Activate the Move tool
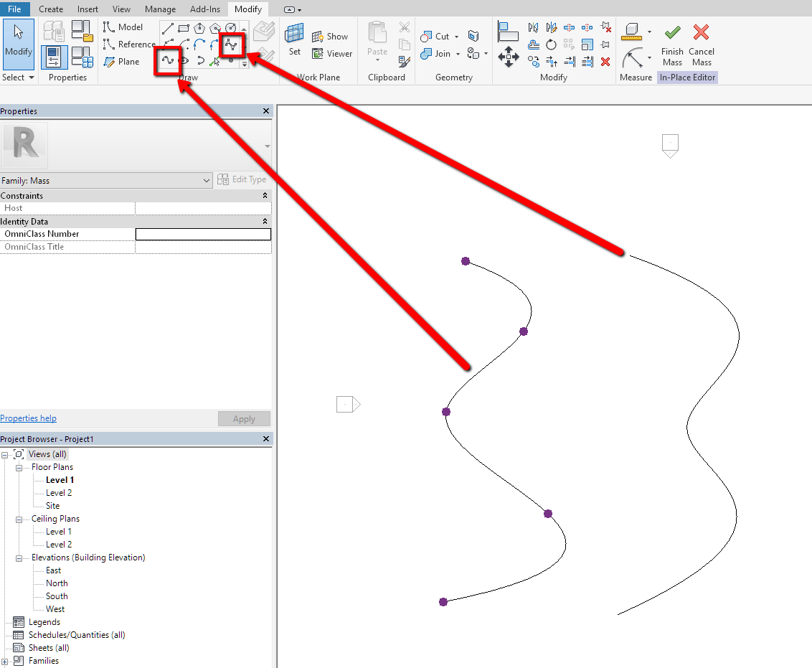This screenshot has width=812, height=668. tap(508, 57)
